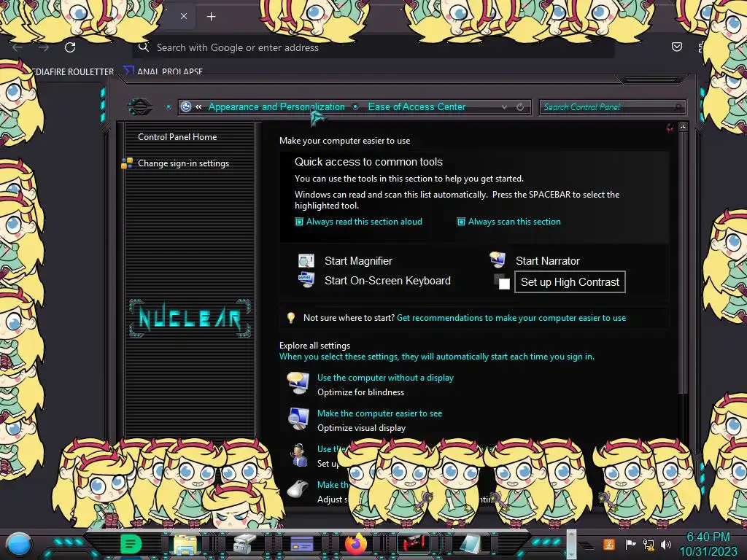Image resolution: width=747 pixels, height=560 pixels.
Task: Go forward in Firefox browser
Action: click(44, 47)
